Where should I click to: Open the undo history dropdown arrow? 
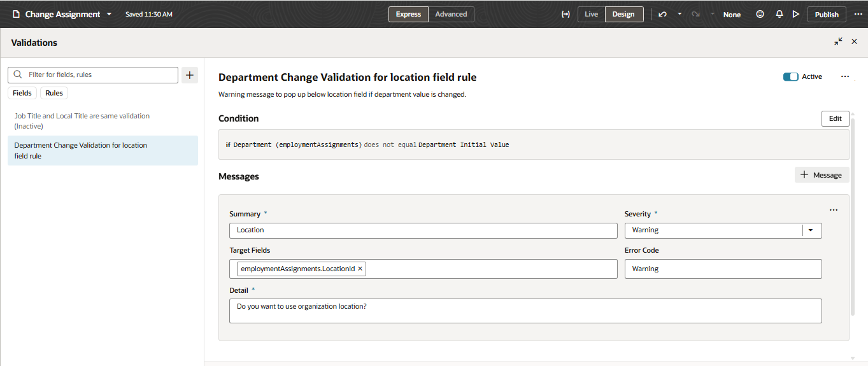click(679, 14)
